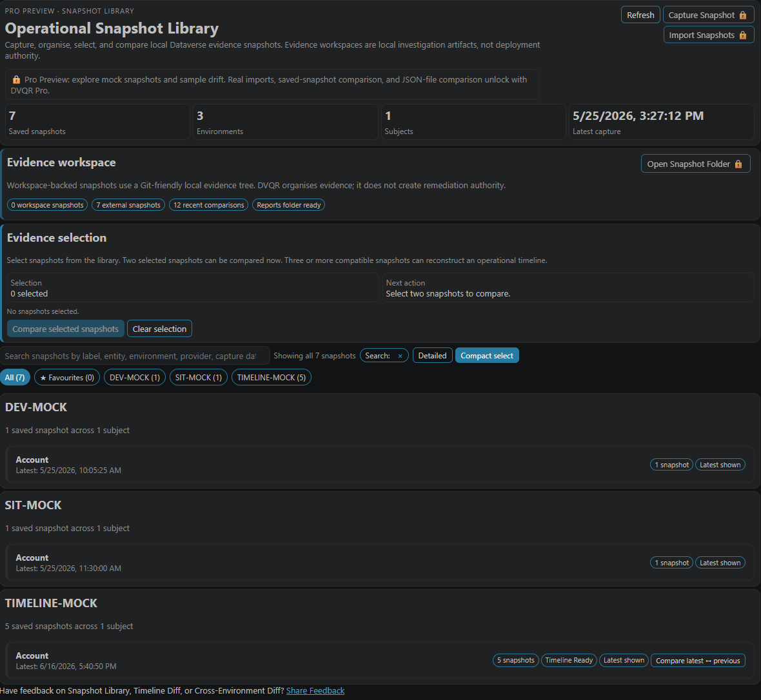This screenshot has height=700, width=761.
Task: Expand the DEV-MOCK Account row
Action: 380,465
